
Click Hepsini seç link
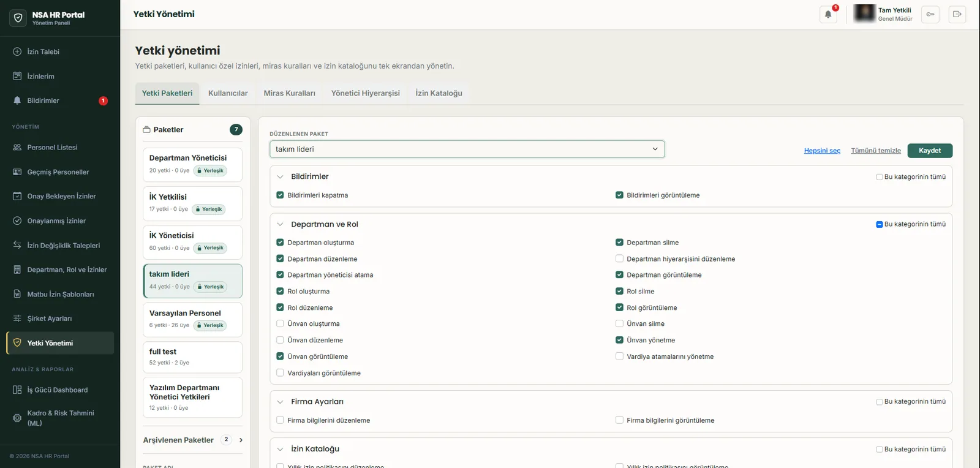tap(822, 151)
